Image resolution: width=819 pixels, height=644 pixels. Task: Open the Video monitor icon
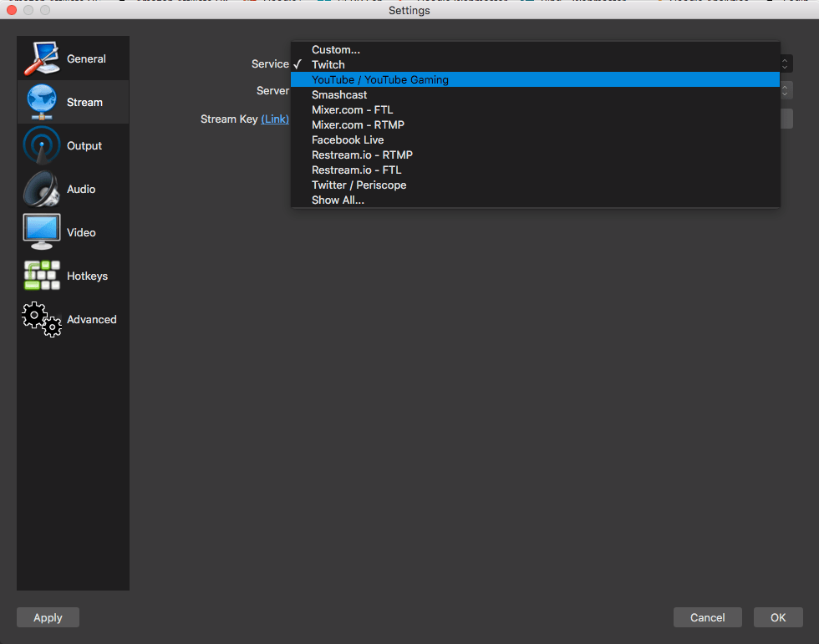coord(42,232)
